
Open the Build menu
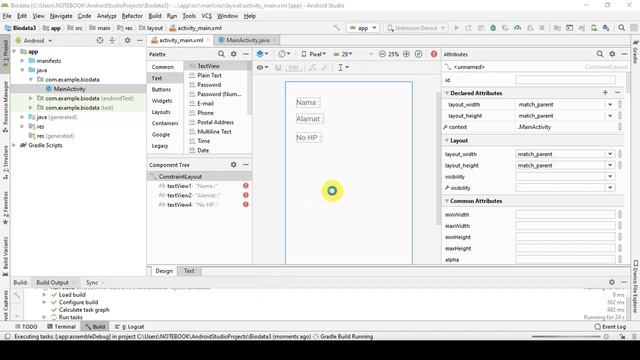tap(155, 16)
